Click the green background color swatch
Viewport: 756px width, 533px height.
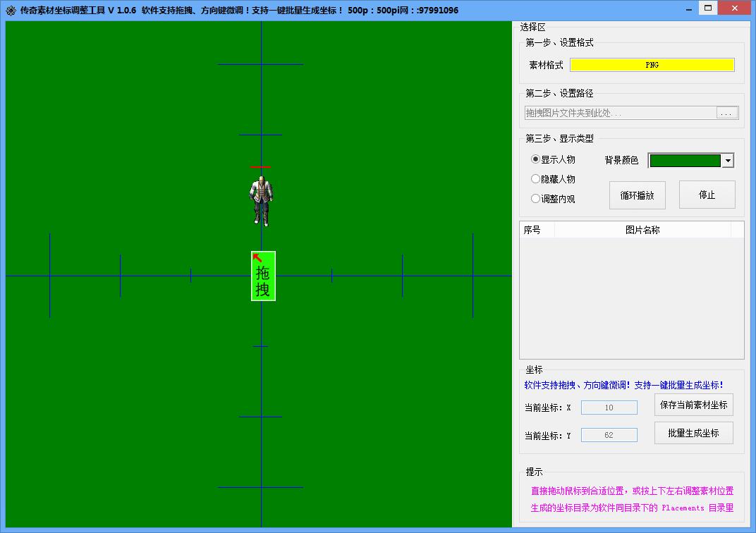point(685,161)
